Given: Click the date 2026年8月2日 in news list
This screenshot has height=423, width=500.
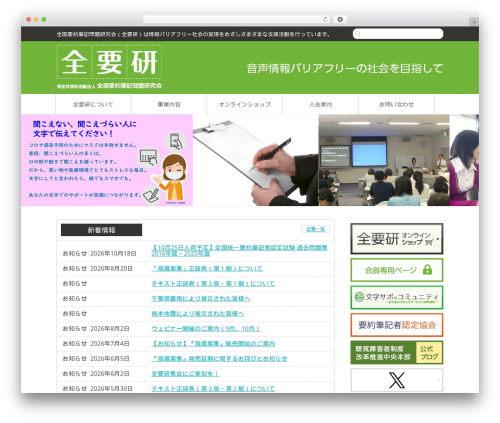Looking at the screenshot, I should coord(110,329).
